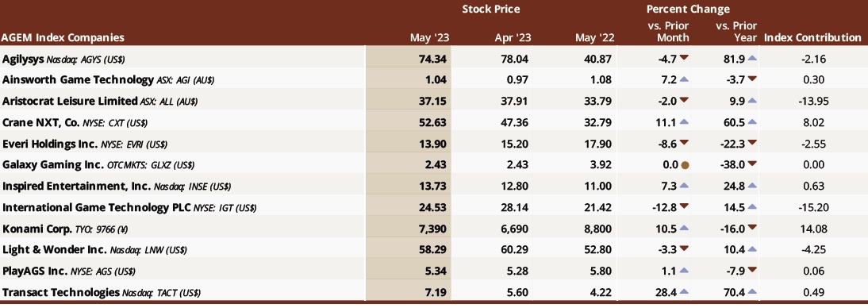Select the Apr '23 column header
This screenshot has width=868, height=308.
click(513, 38)
